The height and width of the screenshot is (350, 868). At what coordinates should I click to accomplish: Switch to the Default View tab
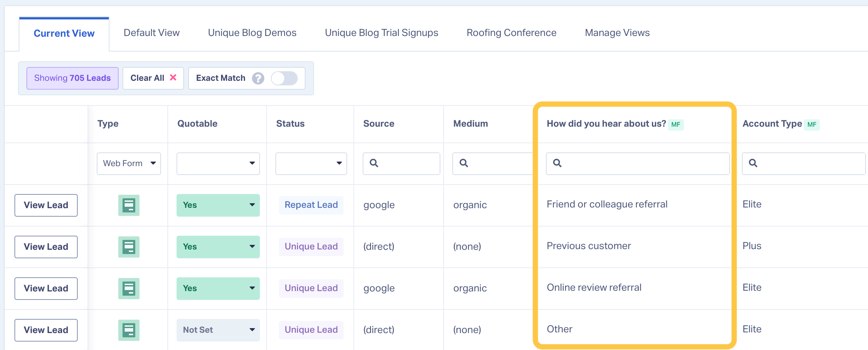(151, 33)
